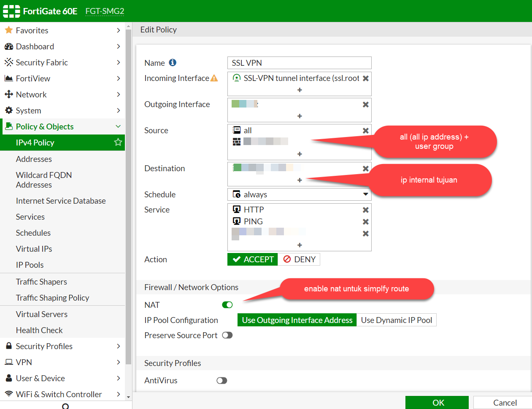Screen dimensions: 532x409
Task: Expand the Dashboard menu chevron
Action: pyautogui.click(x=118, y=46)
